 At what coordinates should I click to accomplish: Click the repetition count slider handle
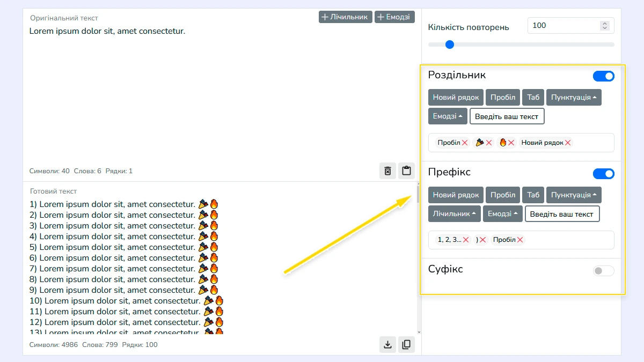click(x=450, y=45)
